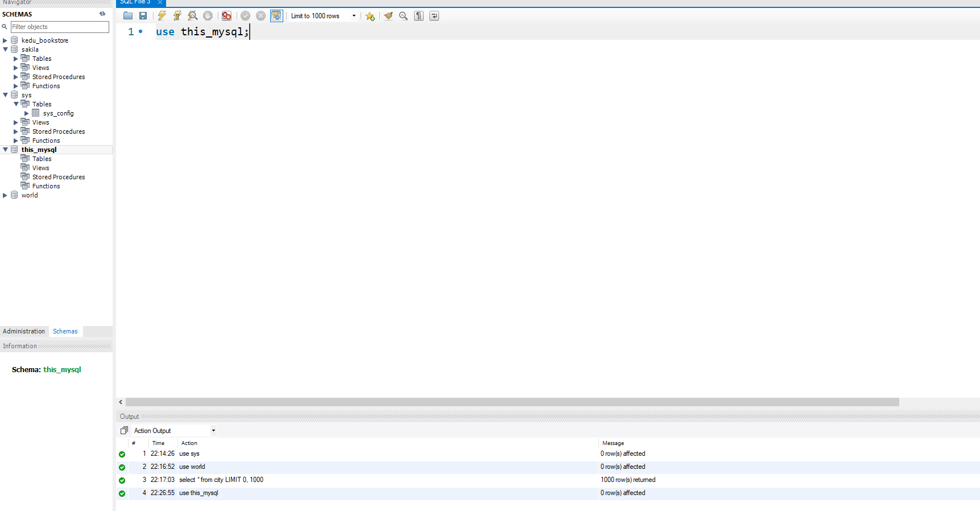Open the find panel with the magnifier icon
The height and width of the screenshot is (511, 980).
point(403,16)
